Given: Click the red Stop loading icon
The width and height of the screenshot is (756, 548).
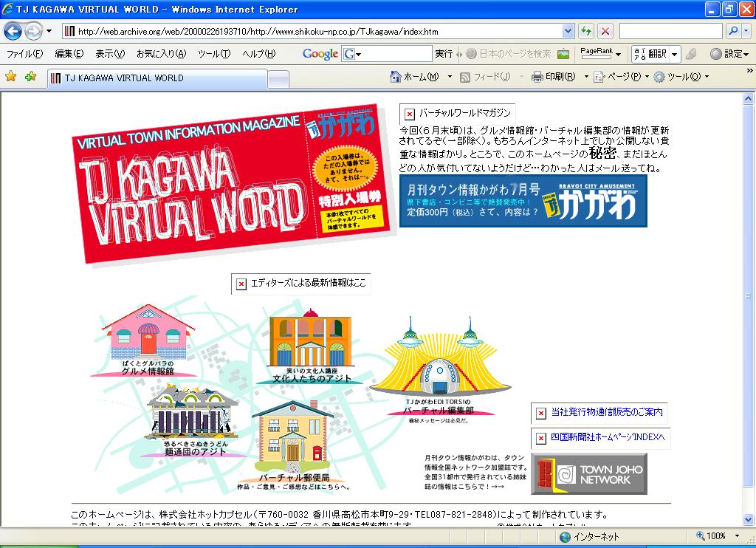Looking at the screenshot, I should pos(605,31).
